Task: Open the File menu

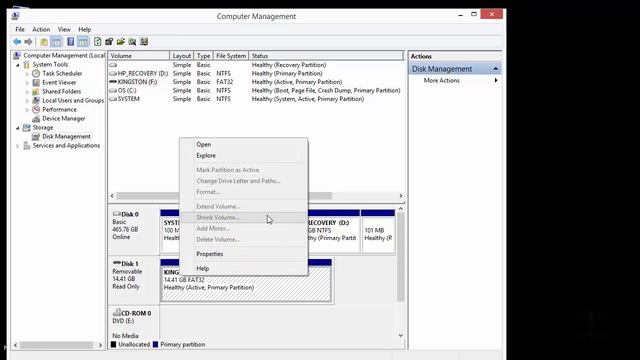Action: pyautogui.click(x=20, y=29)
